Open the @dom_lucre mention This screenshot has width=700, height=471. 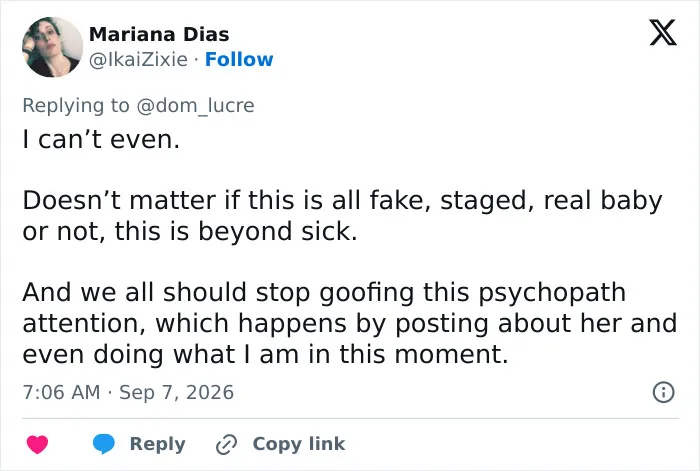point(196,106)
